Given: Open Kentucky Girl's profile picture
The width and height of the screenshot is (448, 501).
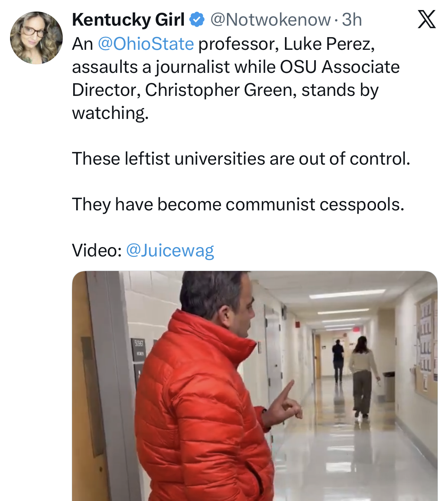Looking at the screenshot, I should point(36,38).
